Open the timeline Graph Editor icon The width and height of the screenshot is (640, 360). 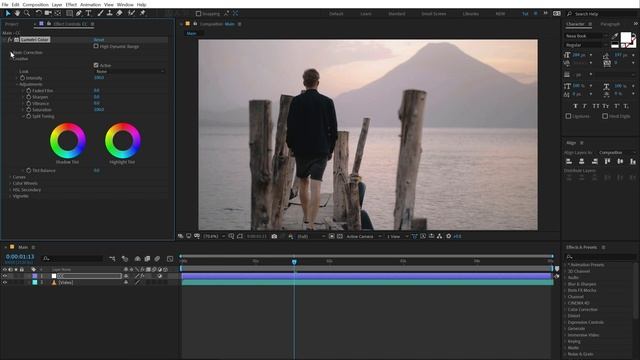coord(170,259)
